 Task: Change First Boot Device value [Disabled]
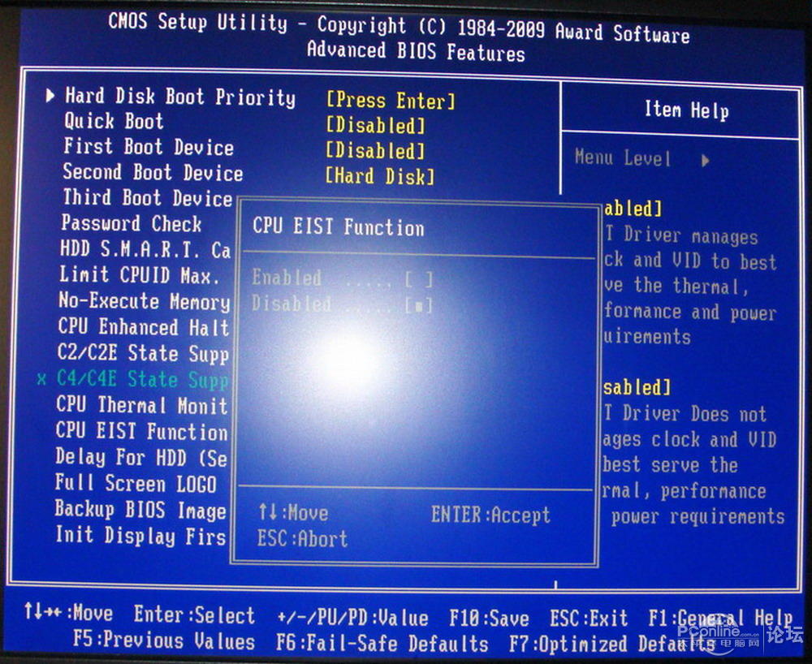pyautogui.click(x=375, y=151)
